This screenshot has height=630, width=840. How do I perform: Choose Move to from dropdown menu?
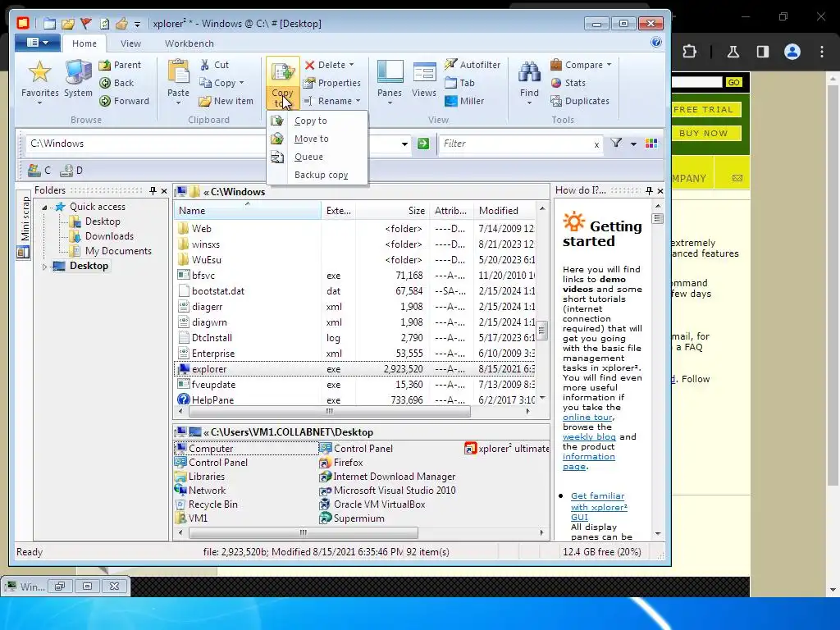click(317, 139)
